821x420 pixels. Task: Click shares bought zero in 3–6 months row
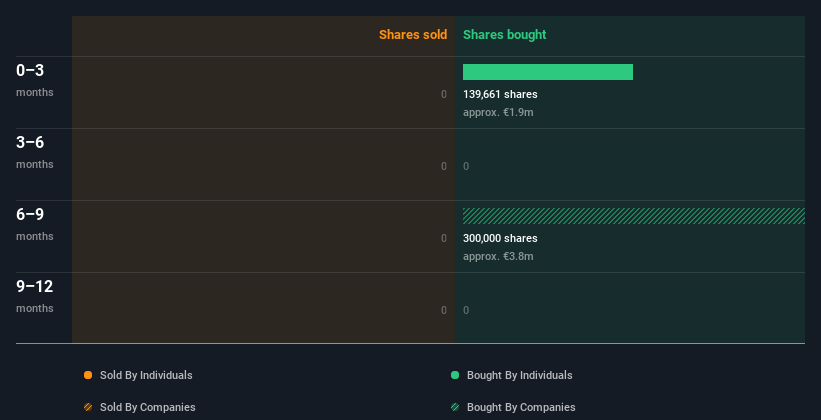click(x=466, y=166)
